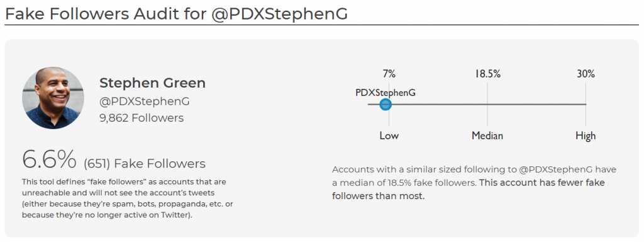Screen dimensions: 644x242
Task: Click the 18.5% median marker label
Action: (x=488, y=74)
